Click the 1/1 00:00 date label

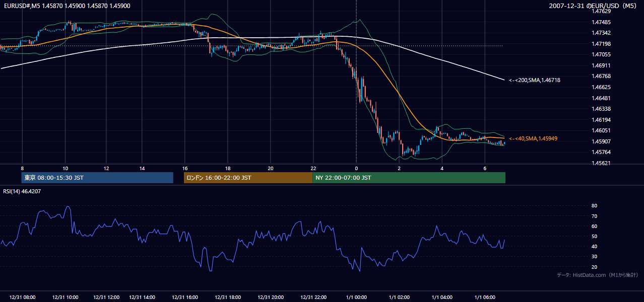pyautogui.click(x=356, y=297)
